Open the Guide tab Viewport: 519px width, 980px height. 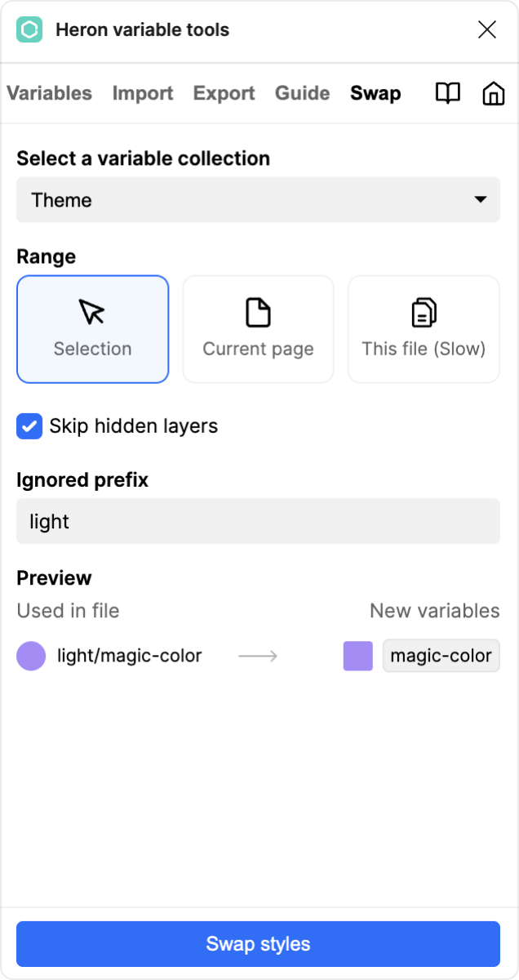(303, 94)
